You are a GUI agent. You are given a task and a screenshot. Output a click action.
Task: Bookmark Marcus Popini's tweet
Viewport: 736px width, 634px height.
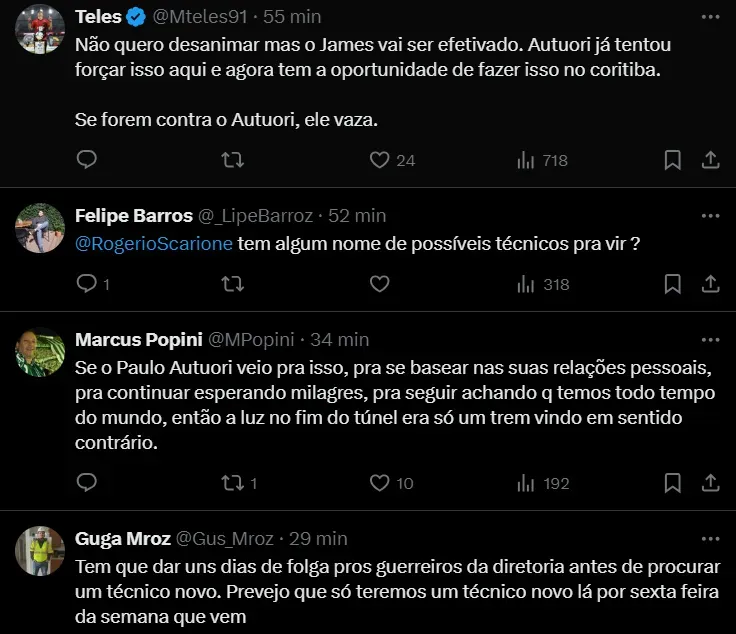(673, 483)
